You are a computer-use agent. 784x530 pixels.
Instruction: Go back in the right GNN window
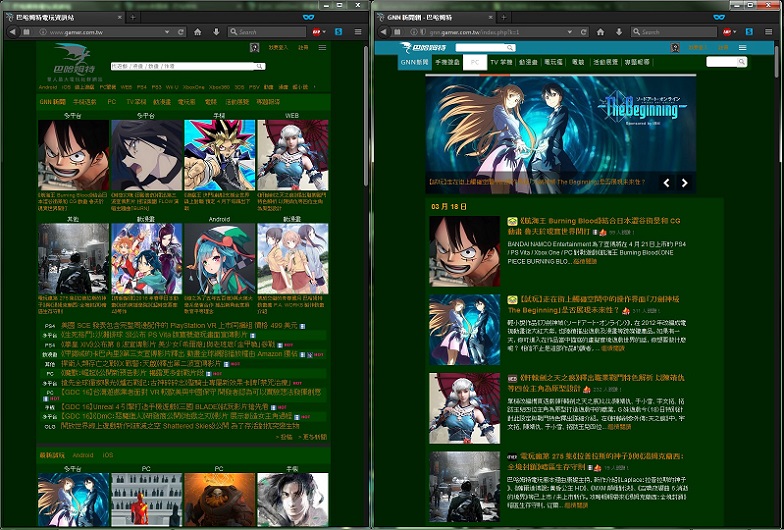pyautogui.click(x=384, y=32)
